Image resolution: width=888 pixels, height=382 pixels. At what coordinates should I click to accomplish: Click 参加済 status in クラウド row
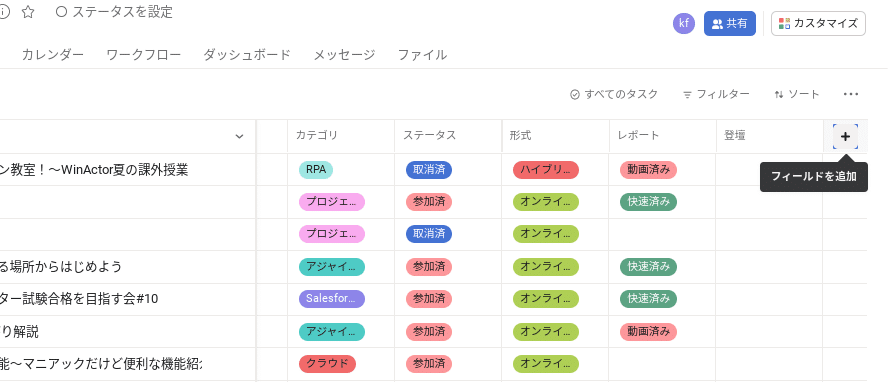point(429,363)
